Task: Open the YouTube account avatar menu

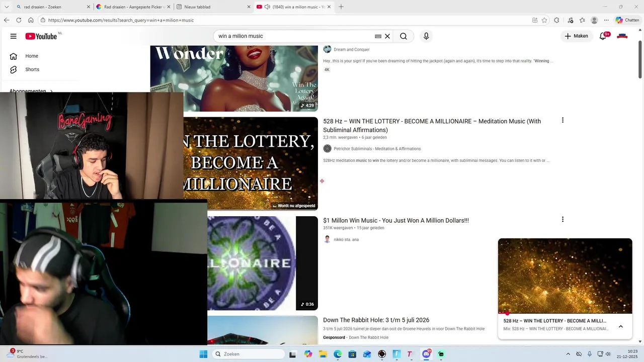Action: pos(622,36)
